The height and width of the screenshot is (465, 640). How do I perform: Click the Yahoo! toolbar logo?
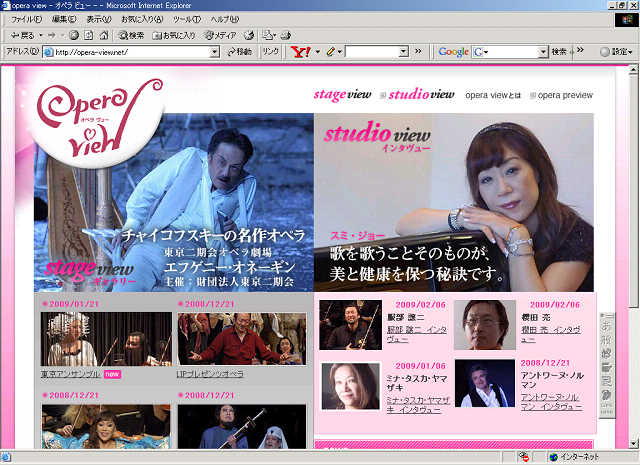click(300, 52)
